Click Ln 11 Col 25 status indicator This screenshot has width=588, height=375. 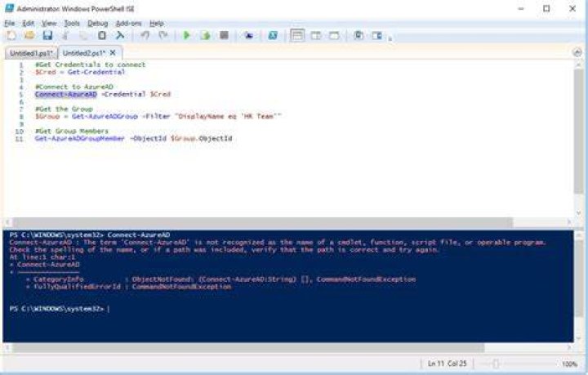[x=447, y=364]
